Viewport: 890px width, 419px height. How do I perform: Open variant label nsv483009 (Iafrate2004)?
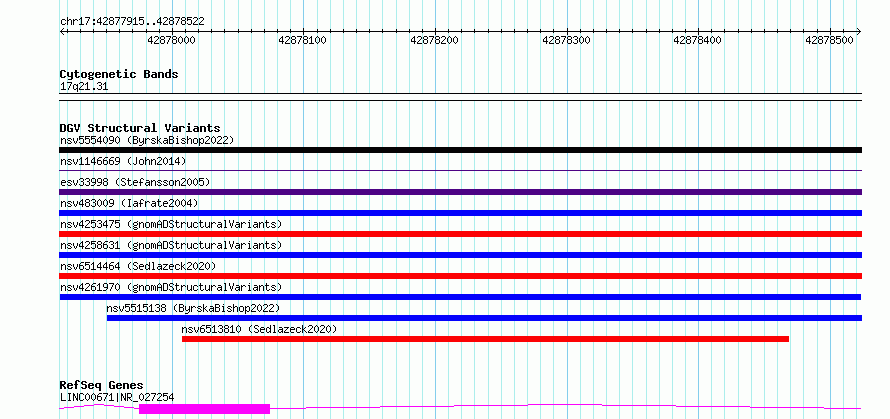(129, 203)
